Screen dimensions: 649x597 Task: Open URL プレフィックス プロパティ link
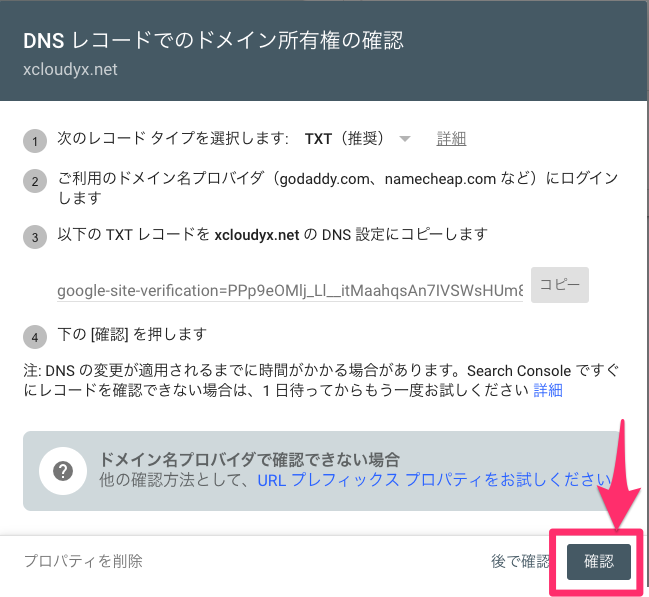(x=434, y=480)
